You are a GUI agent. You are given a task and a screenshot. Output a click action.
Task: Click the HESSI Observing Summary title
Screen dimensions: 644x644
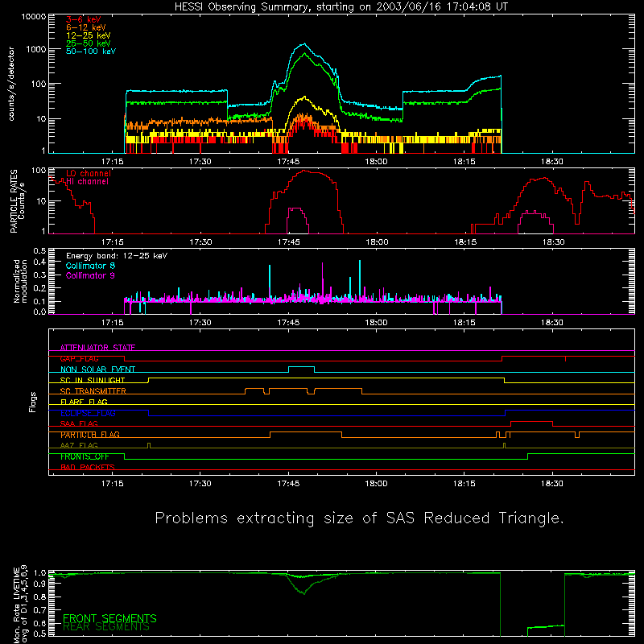pyautogui.click(x=341, y=7)
